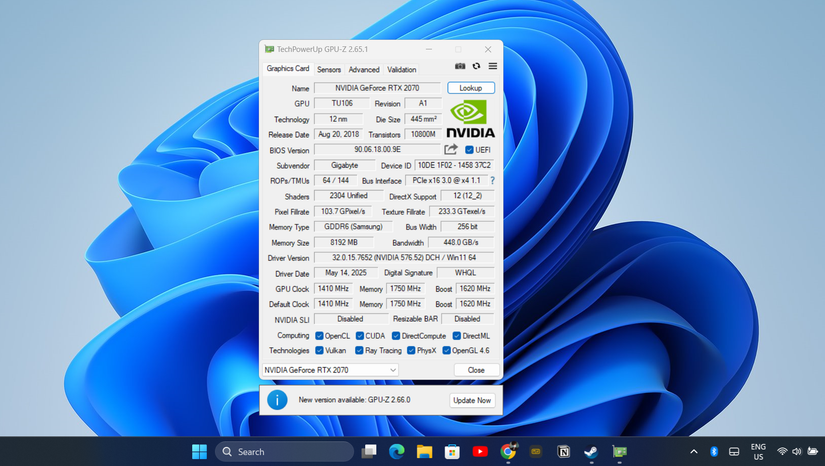Viewport: 825px width, 466px height.
Task: Toggle the Vulkan checkbox
Action: tap(319, 351)
